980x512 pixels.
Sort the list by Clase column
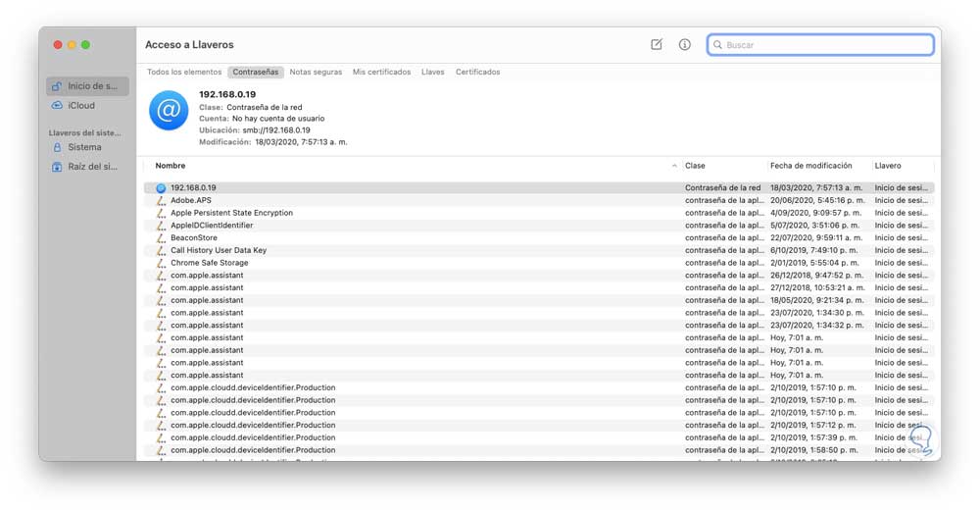695,166
